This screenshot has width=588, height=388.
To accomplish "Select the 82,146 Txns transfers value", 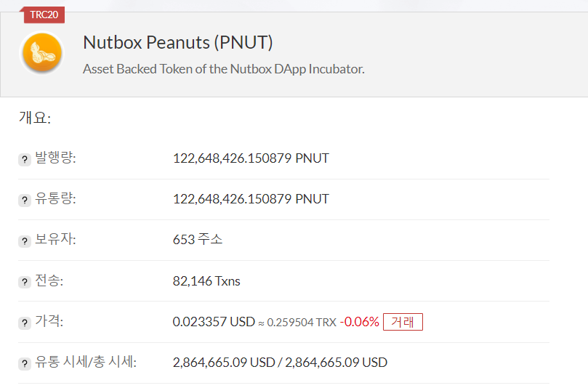I will pos(206,280).
